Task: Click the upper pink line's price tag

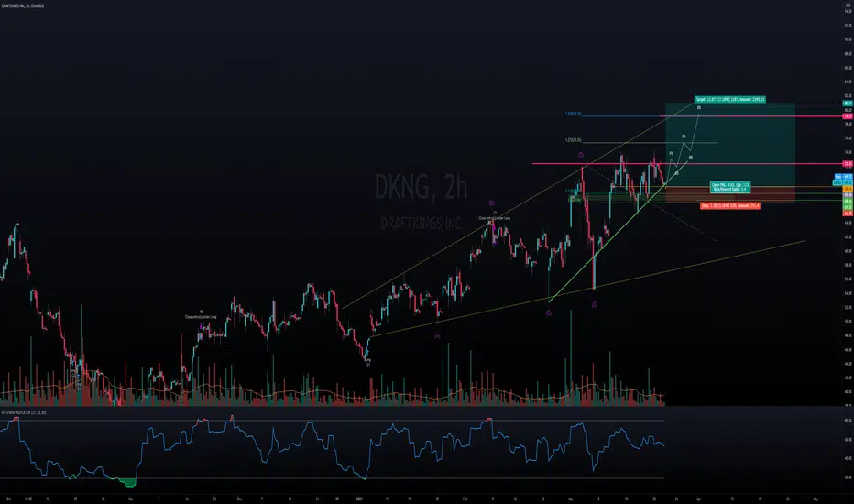Action: click(848, 116)
